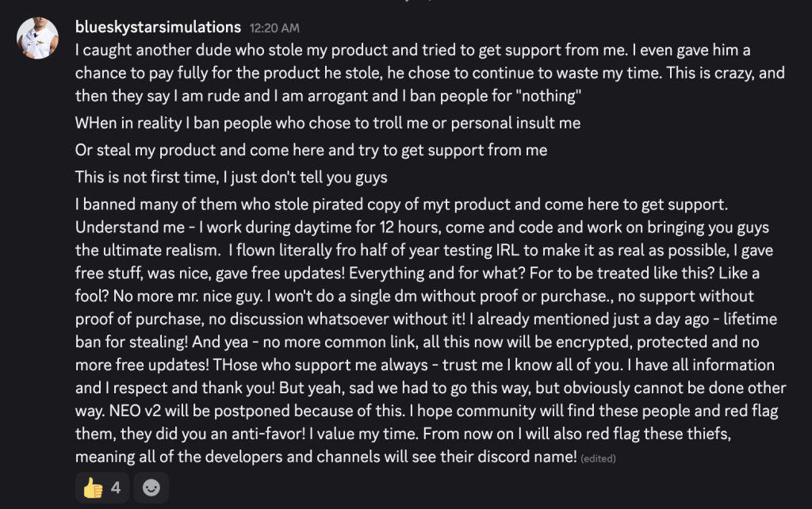Click the sentence "I value my time."
This screenshot has width=812, height=509.
[x=403, y=434]
